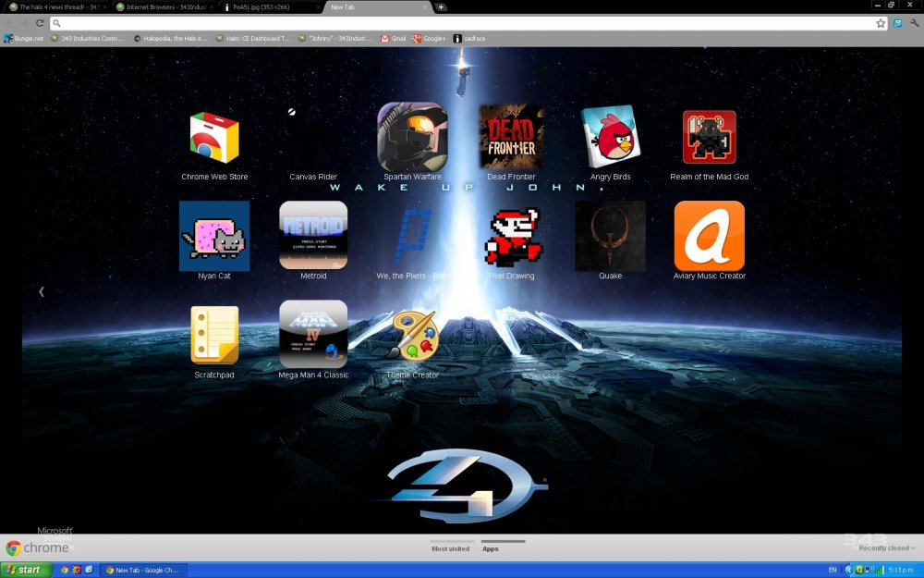Open the Dead Frontier app icon
Screen dimensions: 924x578
point(511,138)
